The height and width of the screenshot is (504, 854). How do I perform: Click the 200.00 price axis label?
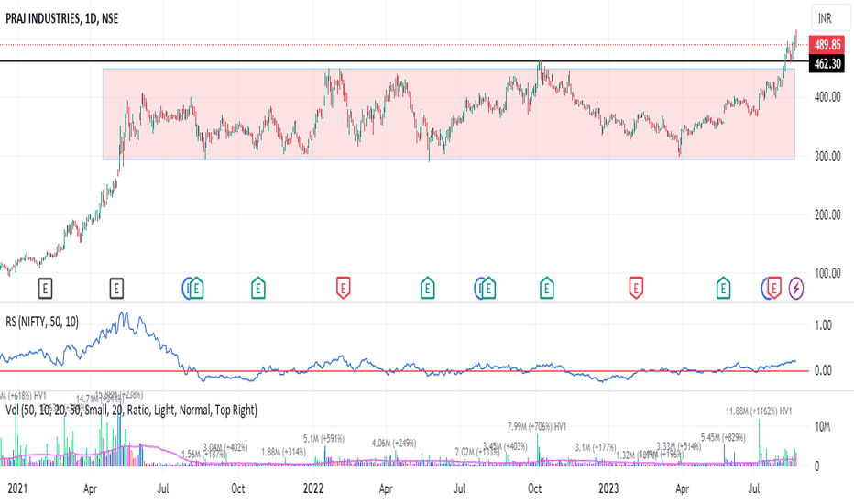827,214
